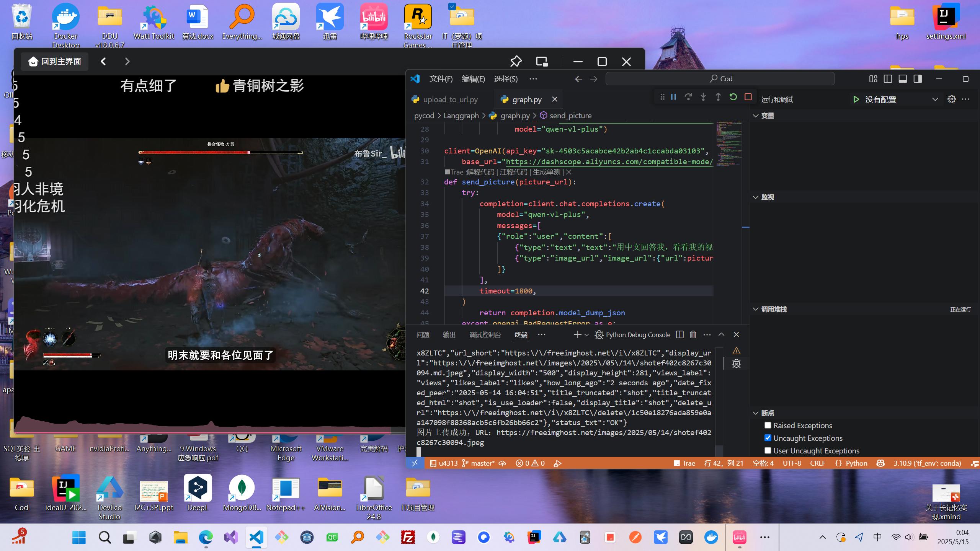Maximize the terminal panel with the caret
The image size is (980, 551).
(x=721, y=335)
